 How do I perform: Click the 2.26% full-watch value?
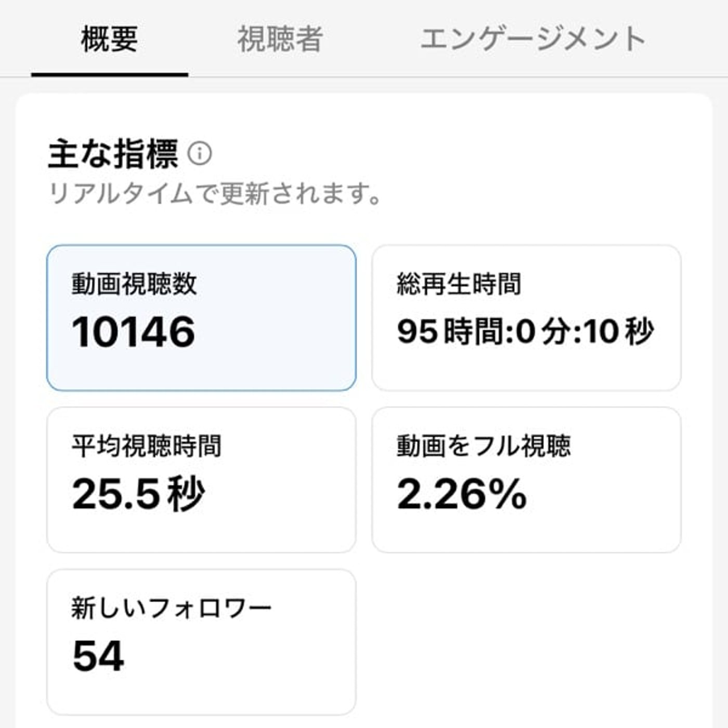click(x=462, y=494)
